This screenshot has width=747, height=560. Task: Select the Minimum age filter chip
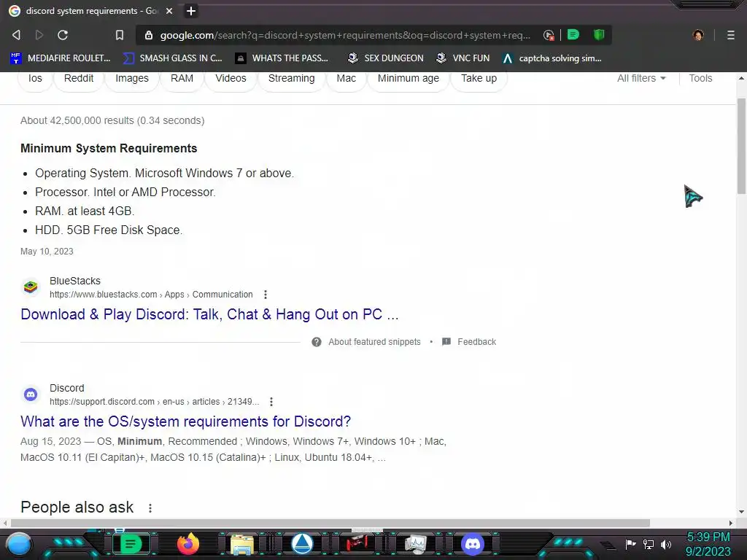[x=409, y=79]
